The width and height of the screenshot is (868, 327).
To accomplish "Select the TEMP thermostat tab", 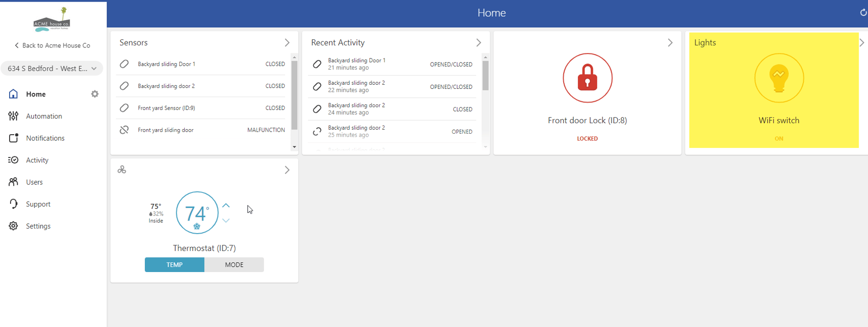I will pyautogui.click(x=175, y=264).
